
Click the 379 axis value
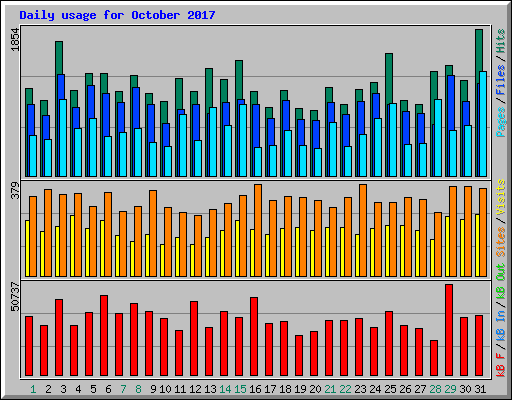coord(15,190)
